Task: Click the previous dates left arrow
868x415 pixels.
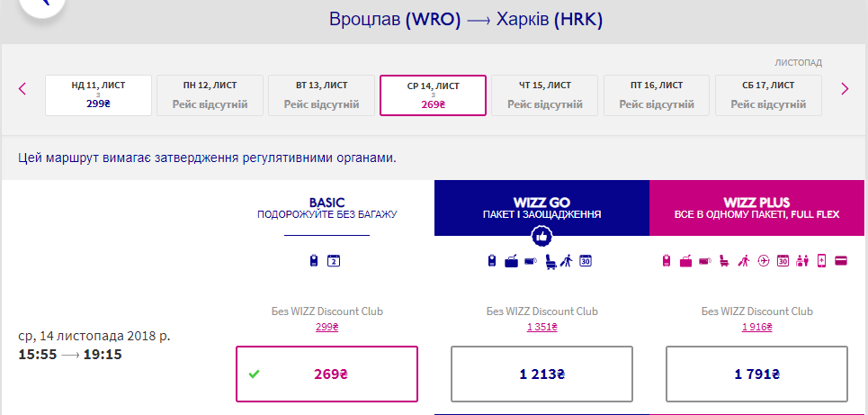Action: [x=22, y=88]
